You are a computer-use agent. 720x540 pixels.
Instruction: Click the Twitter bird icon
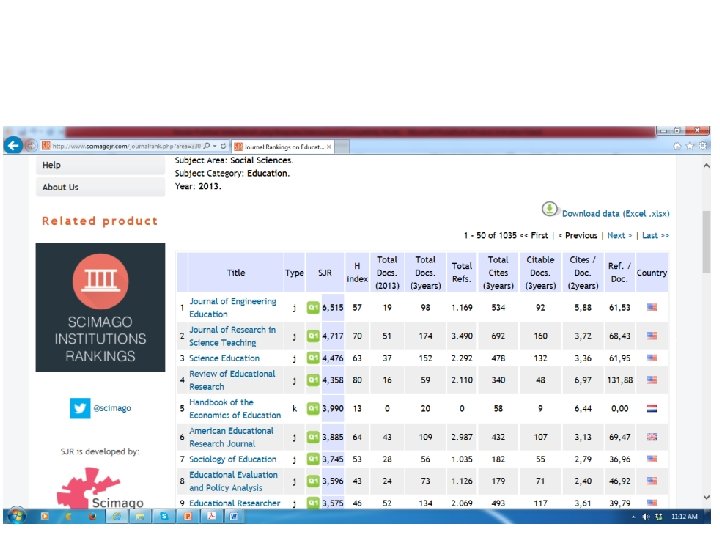click(x=80, y=408)
